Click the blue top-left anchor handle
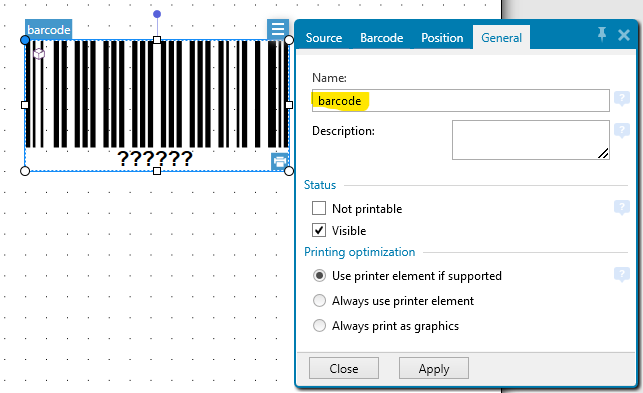Viewport: 643px width, 393px height. (25, 40)
